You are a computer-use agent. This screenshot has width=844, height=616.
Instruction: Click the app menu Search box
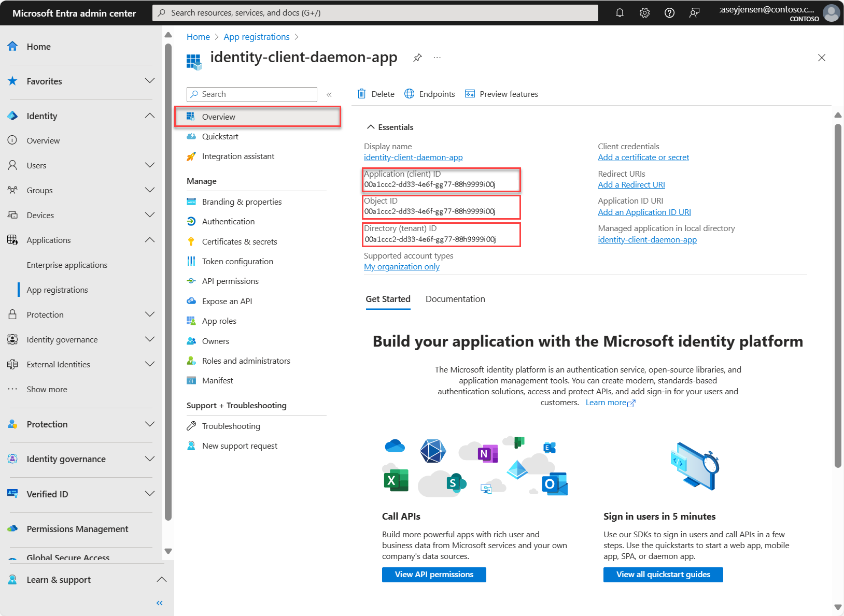coord(251,94)
